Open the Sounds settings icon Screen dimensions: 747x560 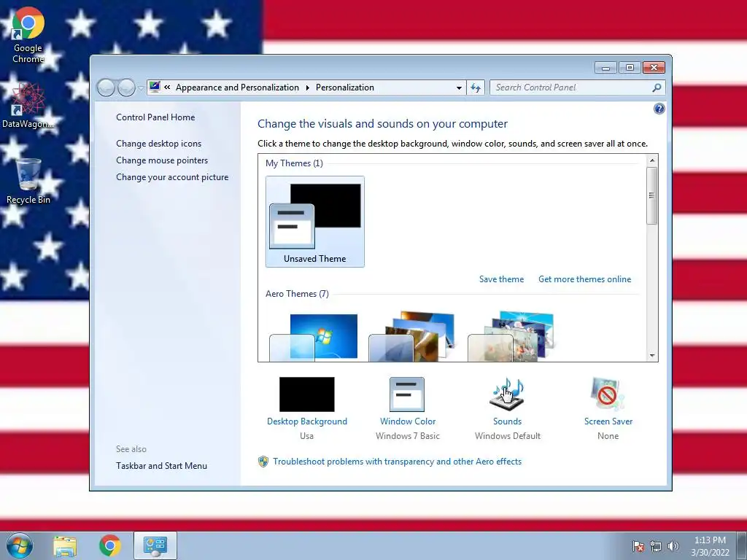(507, 394)
